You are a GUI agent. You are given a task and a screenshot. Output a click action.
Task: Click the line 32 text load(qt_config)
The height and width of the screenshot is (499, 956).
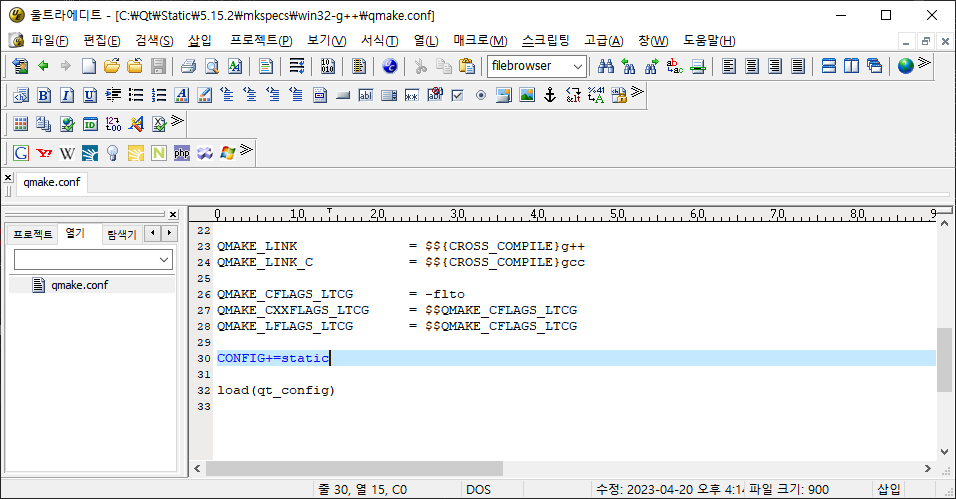tap(276, 390)
